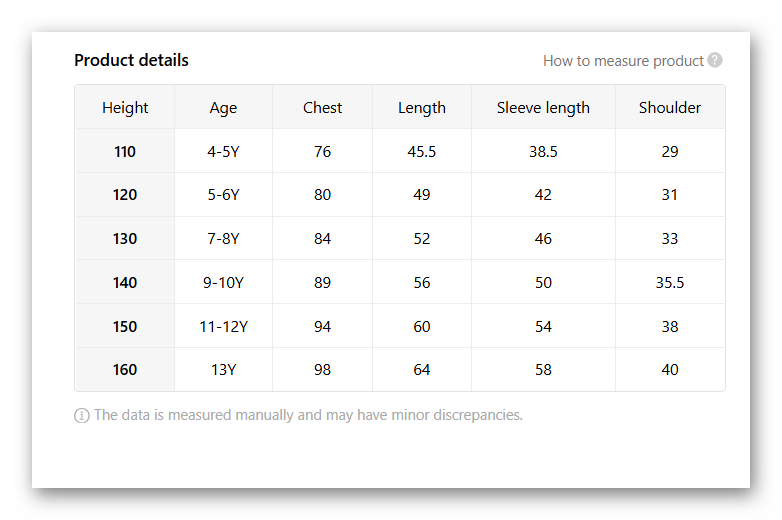Select the Sleeve length column header
The image size is (782, 520).
point(543,108)
